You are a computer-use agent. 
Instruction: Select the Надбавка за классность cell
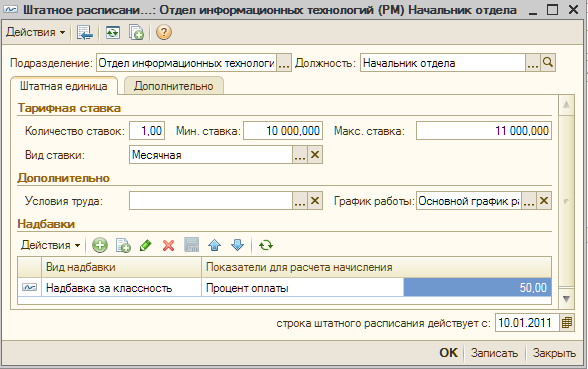pyautogui.click(x=122, y=288)
